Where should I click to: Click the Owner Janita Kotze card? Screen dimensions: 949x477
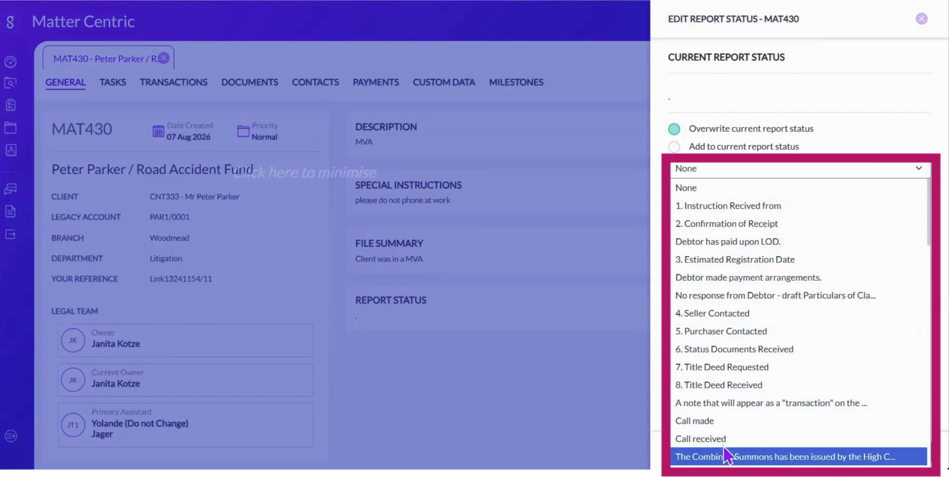coord(186,340)
